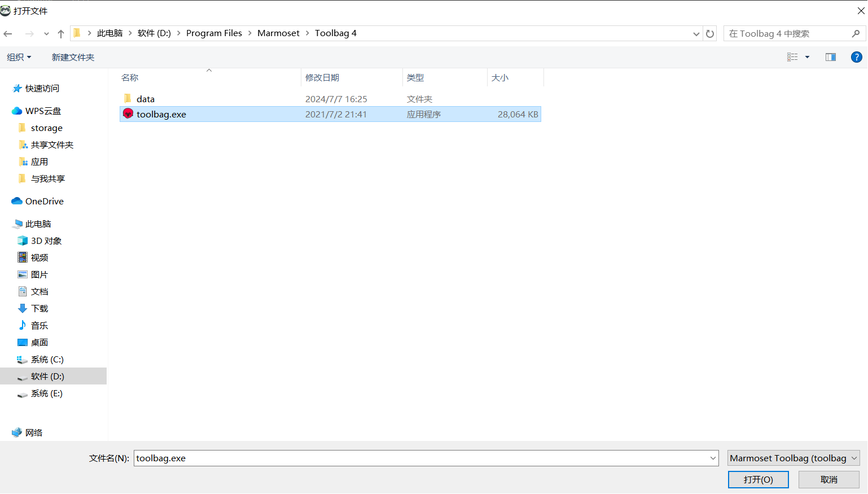Click 此电脑 in address breadcrumb
The width and height of the screenshot is (868, 494).
tap(109, 33)
